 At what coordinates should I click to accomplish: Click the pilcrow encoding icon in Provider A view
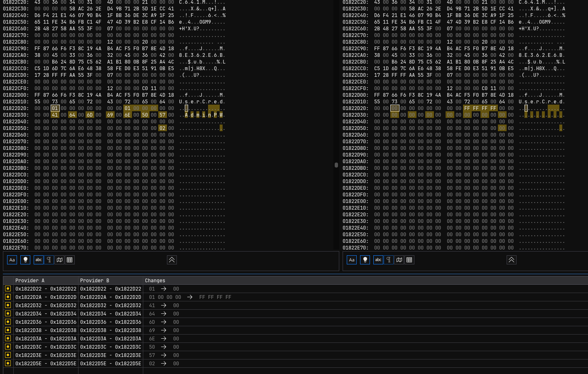pos(49,260)
